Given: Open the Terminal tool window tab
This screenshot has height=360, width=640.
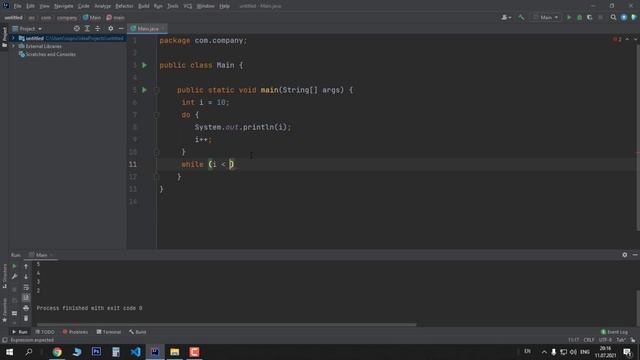Looking at the screenshot, I should 109,332.
